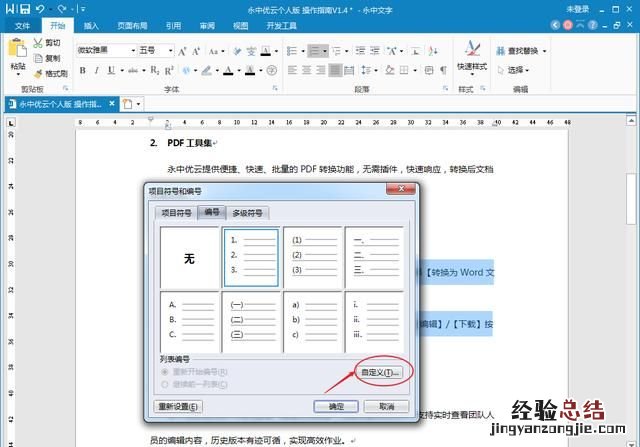The image size is (640, 447).
Task: Switch to the 引用 ribbon tab
Action: click(173, 26)
